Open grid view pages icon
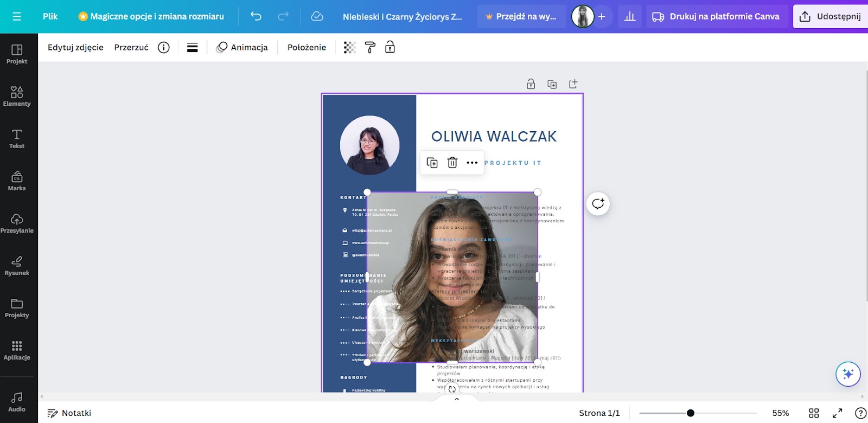 814,413
